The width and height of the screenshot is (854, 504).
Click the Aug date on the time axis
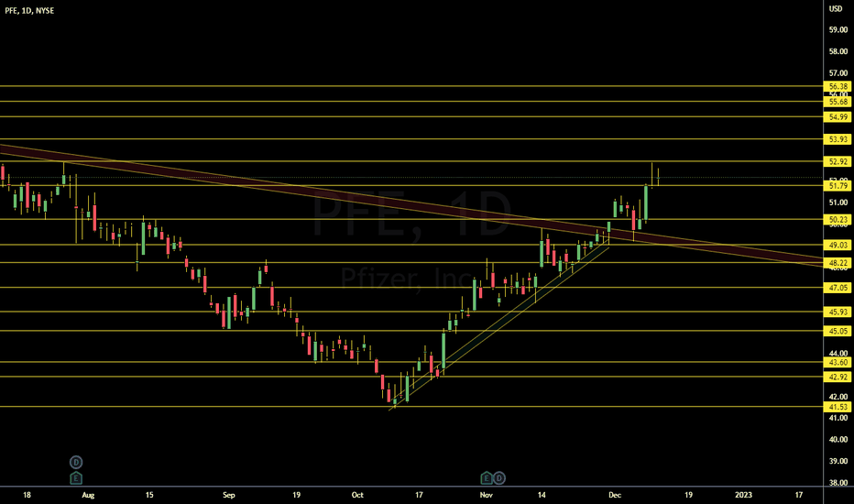[x=88, y=495]
